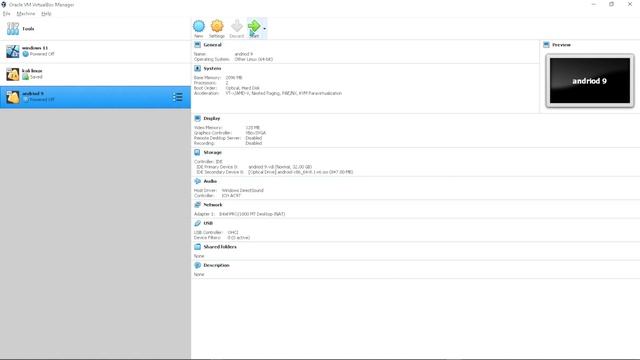Viewport: 640px width, 360px height.
Task: Click the Display section icon
Action: coord(198,118)
